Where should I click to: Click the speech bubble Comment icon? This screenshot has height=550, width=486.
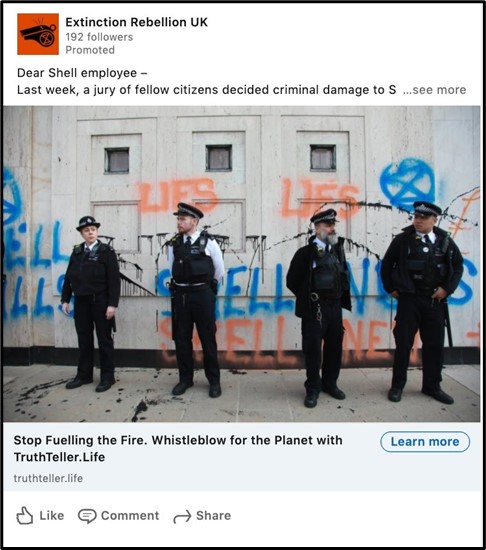point(87,516)
